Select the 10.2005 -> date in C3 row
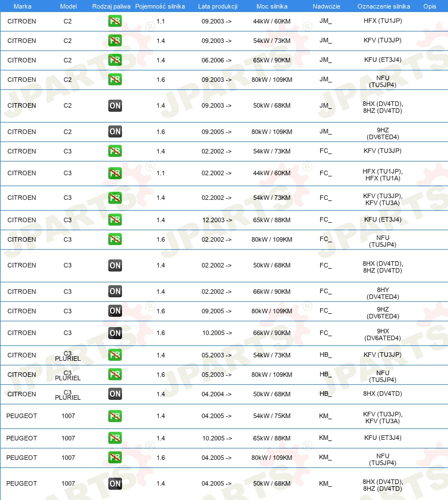The image size is (448, 500). click(217, 333)
